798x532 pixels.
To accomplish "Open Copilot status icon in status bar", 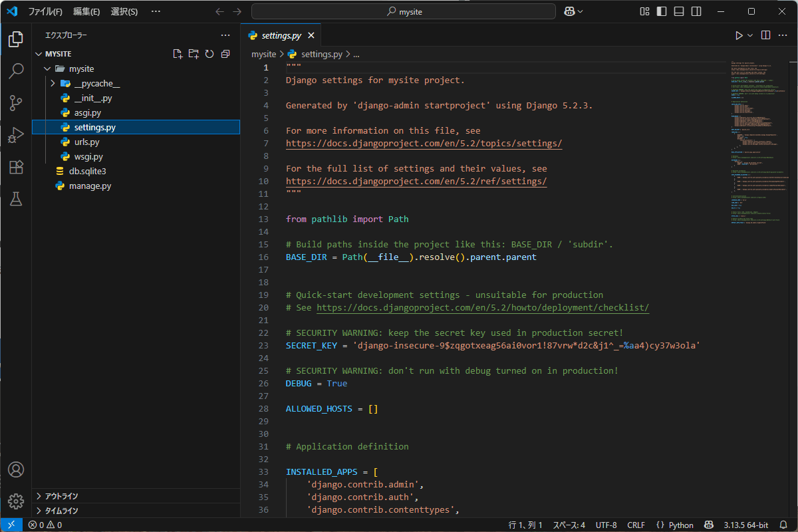I will 710,525.
